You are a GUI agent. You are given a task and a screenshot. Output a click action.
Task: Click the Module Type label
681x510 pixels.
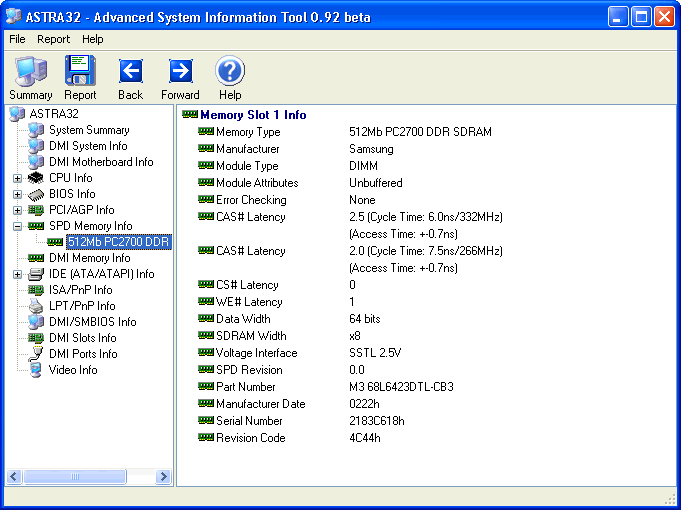coord(247,166)
